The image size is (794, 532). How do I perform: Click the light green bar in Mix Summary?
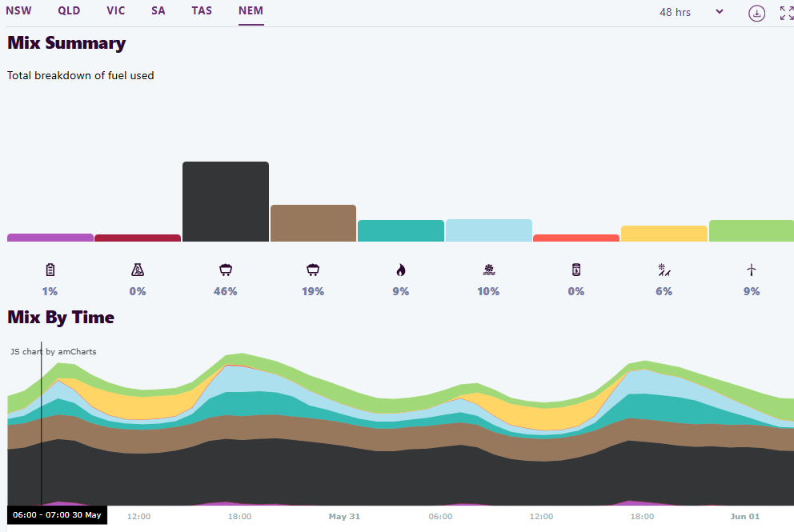point(751,230)
